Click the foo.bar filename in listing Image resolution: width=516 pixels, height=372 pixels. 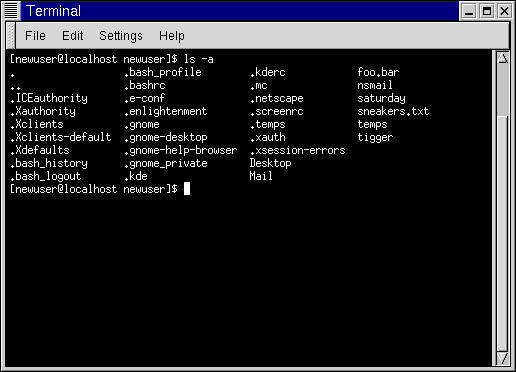click(x=378, y=72)
